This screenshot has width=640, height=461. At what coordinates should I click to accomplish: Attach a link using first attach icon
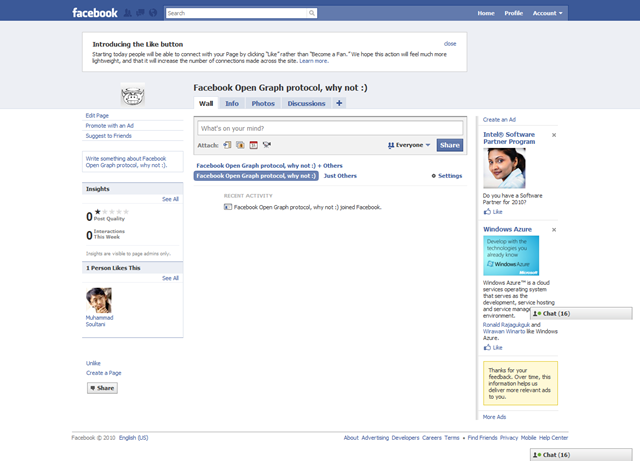coord(227,145)
